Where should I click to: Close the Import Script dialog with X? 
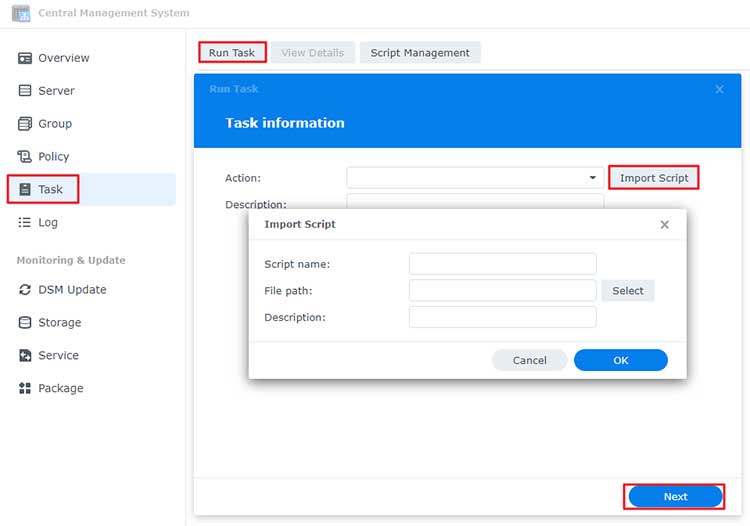664,225
